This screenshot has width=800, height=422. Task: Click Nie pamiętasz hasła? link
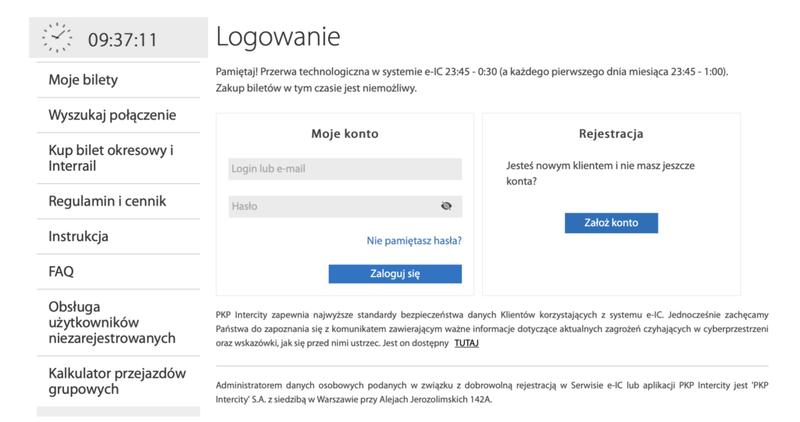point(414,240)
